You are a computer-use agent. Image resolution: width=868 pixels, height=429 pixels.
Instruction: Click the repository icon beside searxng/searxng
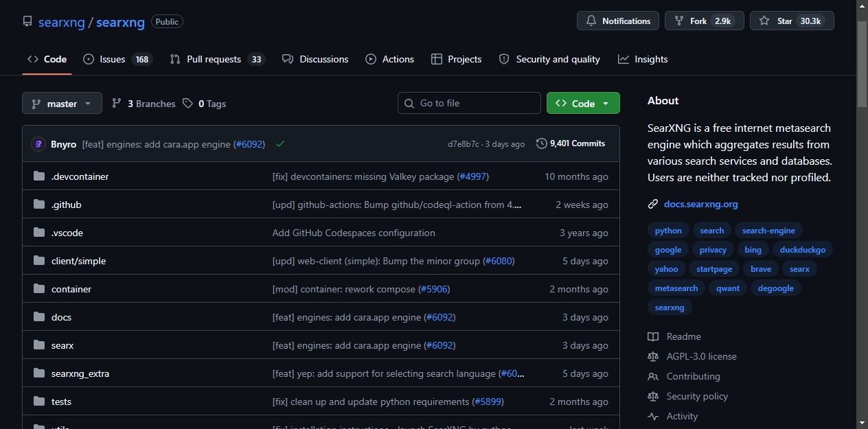(x=27, y=21)
